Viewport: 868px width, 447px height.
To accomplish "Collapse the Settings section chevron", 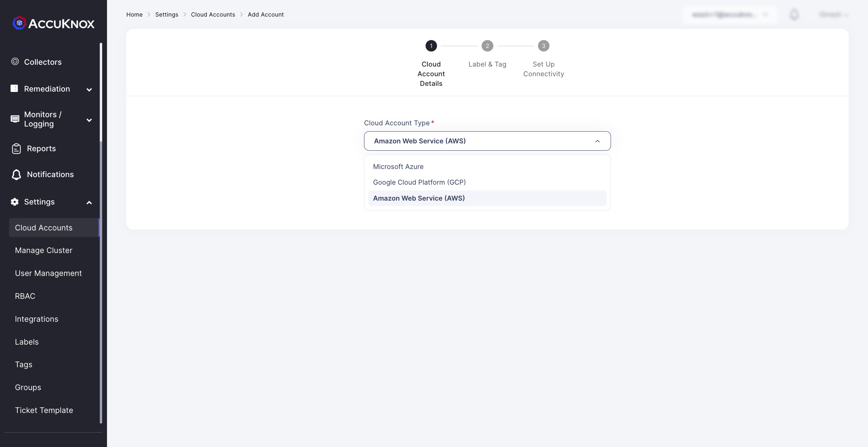I will (x=89, y=202).
